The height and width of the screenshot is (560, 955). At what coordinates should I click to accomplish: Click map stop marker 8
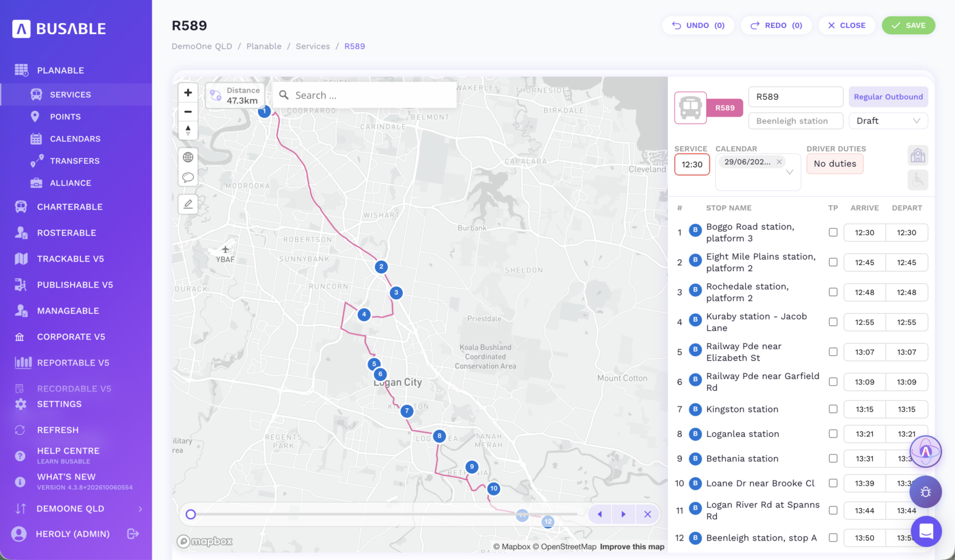pyautogui.click(x=439, y=436)
